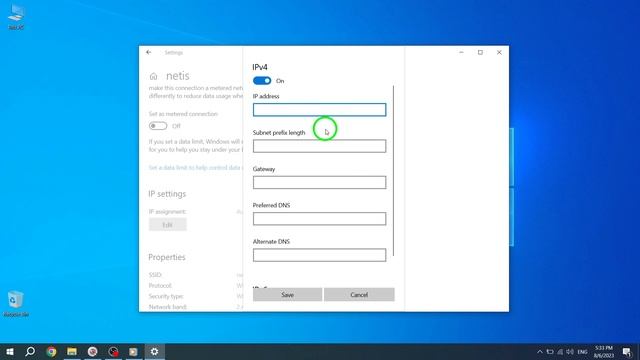640x360 pixels.
Task: Open the Action Center notifications icon
Action: [x=627, y=352]
